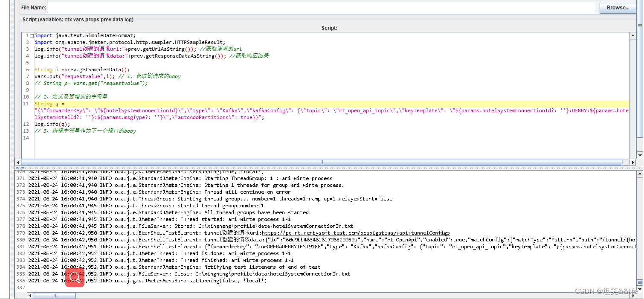Image resolution: width=644 pixels, height=299 pixels.
Task: Click log line 372 'Starting 1 threads for group'
Action: tap(186, 185)
